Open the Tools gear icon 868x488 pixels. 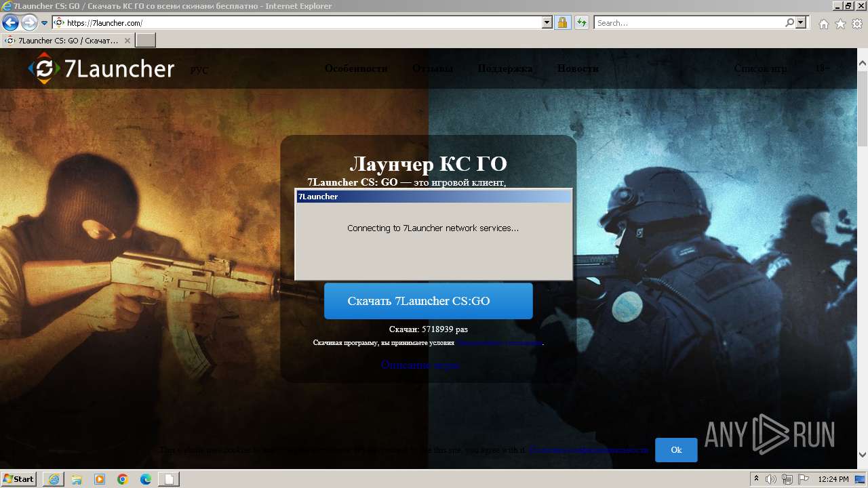click(857, 24)
